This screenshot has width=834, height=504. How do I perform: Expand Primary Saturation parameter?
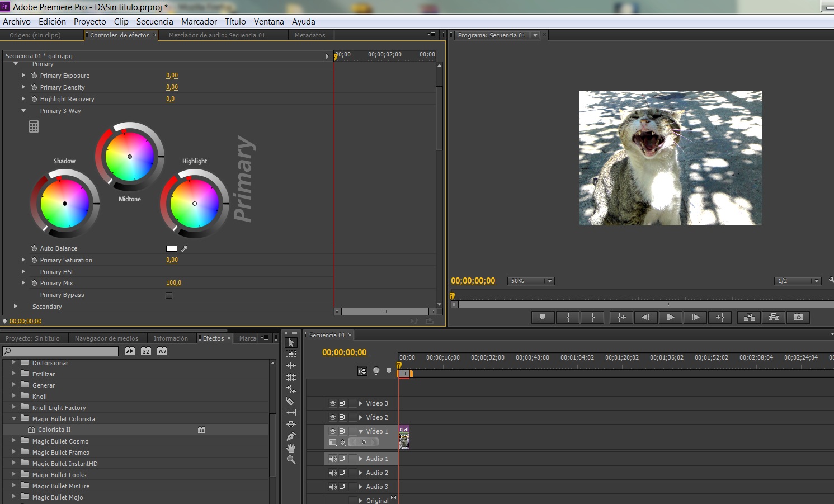[23, 260]
